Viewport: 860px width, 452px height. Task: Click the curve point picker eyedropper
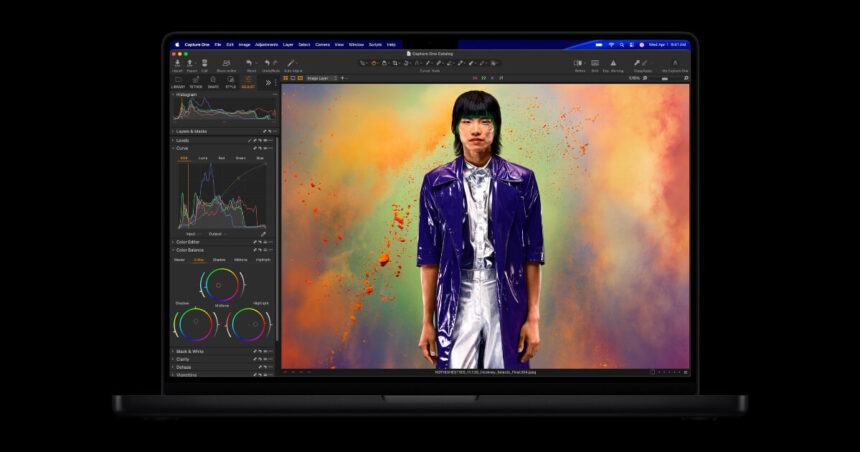[263, 234]
